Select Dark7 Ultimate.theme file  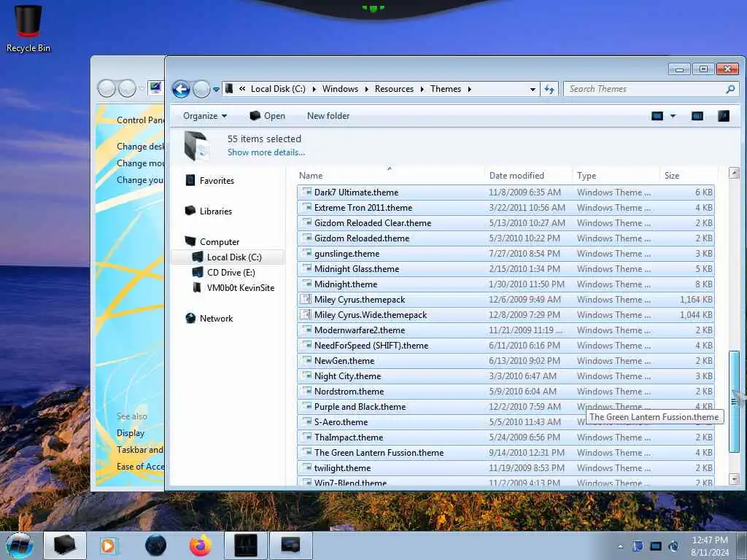[x=506, y=192]
